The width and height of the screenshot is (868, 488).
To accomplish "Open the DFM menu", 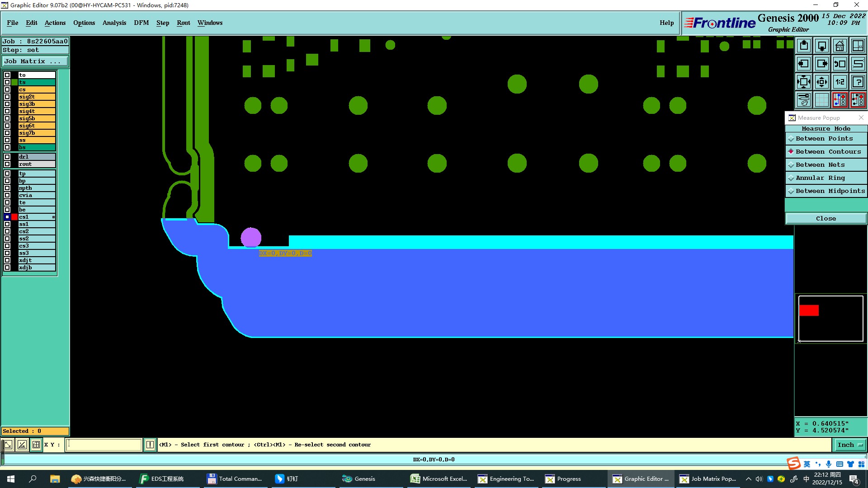I will (141, 23).
